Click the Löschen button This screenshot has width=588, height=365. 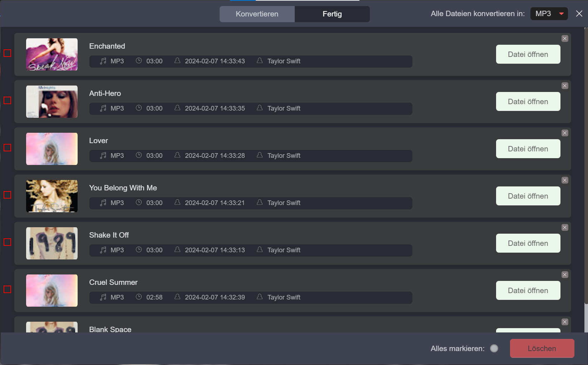point(542,348)
